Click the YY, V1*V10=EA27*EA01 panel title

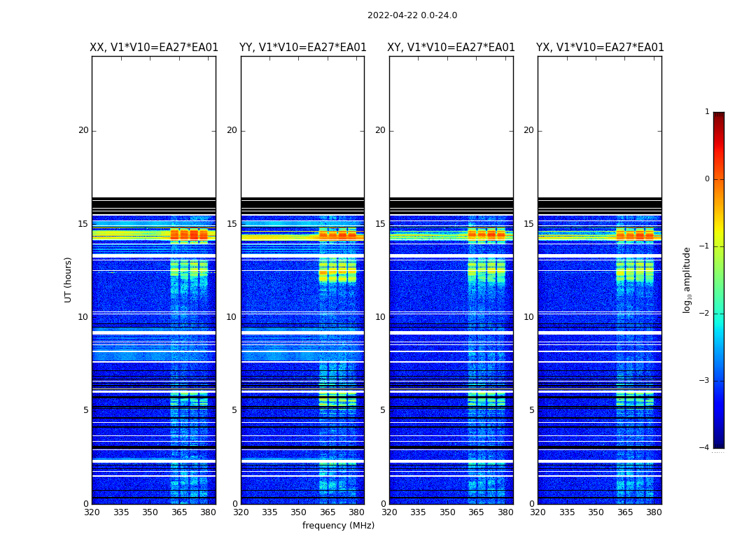[303, 48]
